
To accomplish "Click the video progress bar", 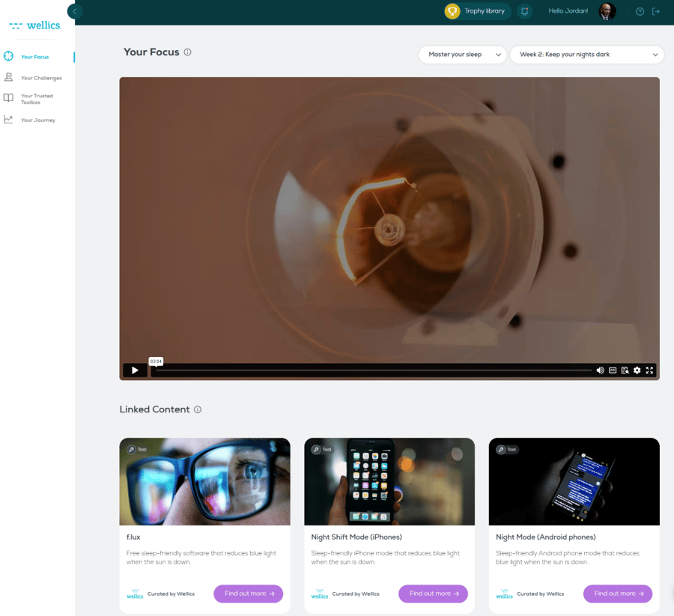I will tap(374, 370).
